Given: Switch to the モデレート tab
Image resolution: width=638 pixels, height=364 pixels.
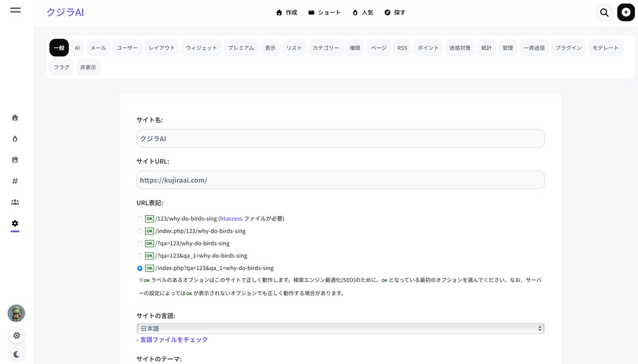Looking at the screenshot, I should (x=606, y=48).
